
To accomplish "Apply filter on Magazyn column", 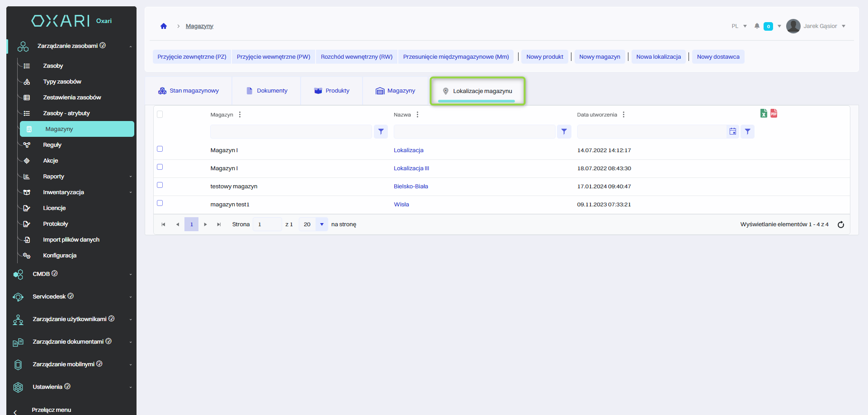I will 381,131.
